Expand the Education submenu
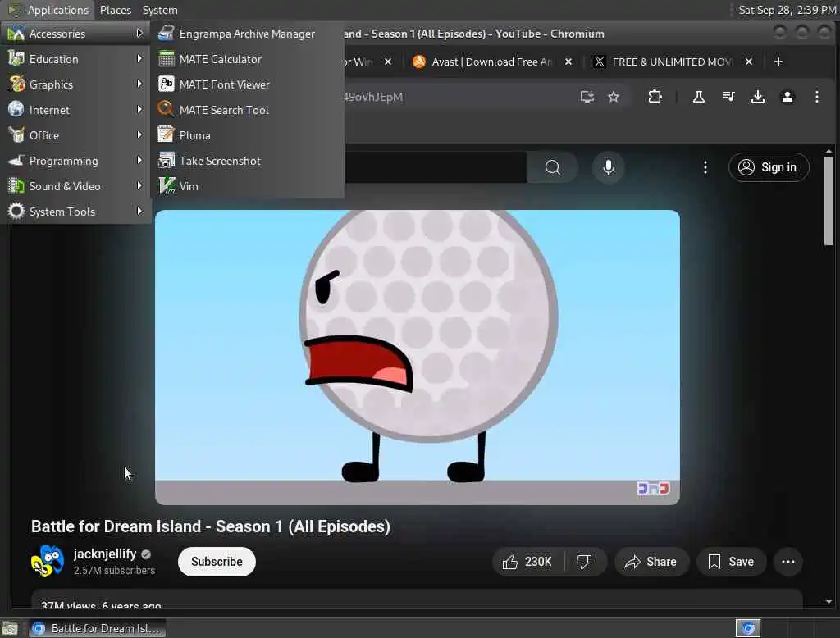 pyautogui.click(x=75, y=59)
